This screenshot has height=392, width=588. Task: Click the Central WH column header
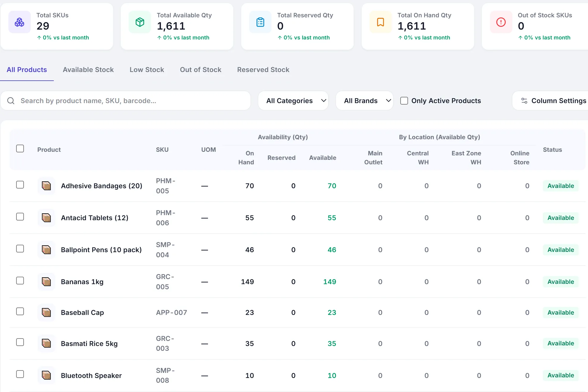pyautogui.click(x=418, y=158)
